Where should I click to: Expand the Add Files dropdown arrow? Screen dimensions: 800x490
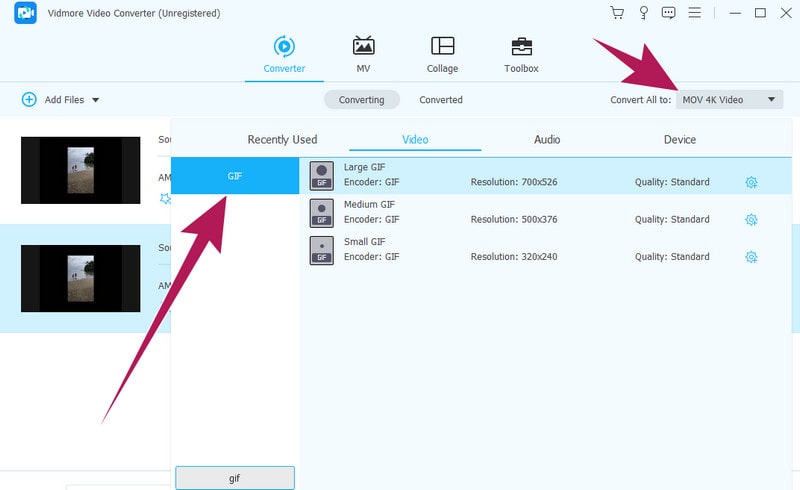[96, 100]
